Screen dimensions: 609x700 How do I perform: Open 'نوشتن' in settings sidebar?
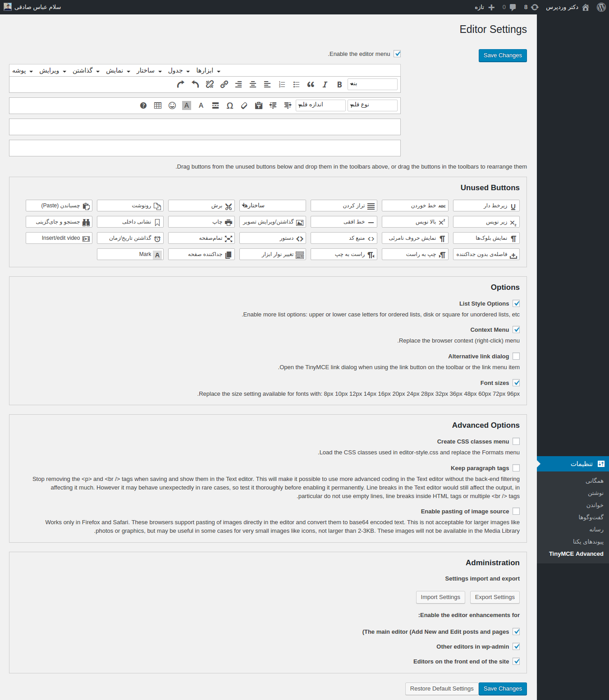point(595,493)
